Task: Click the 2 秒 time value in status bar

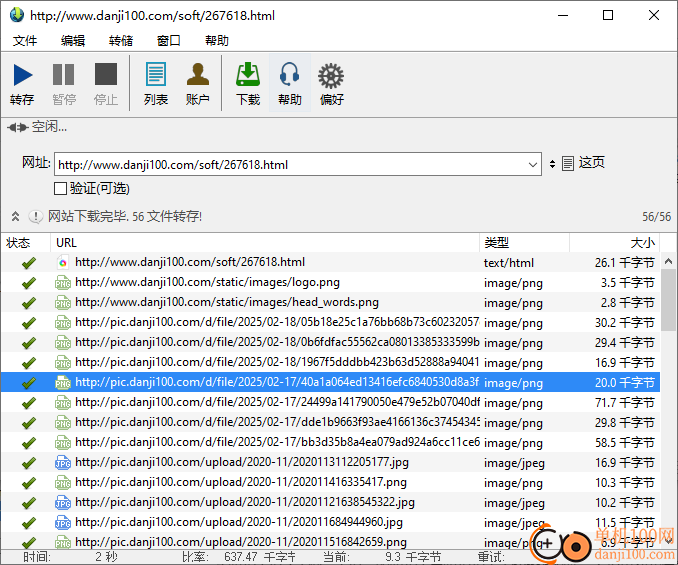Action: pyautogui.click(x=106, y=557)
